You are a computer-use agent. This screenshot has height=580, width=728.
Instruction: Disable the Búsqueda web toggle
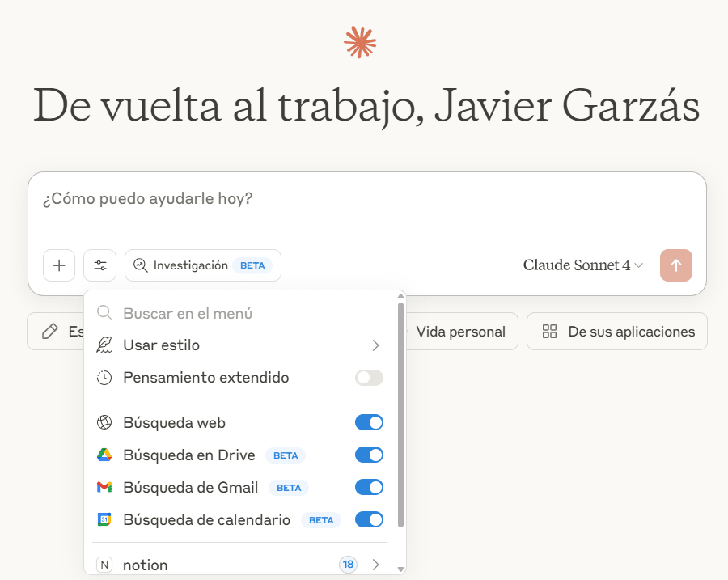(369, 422)
